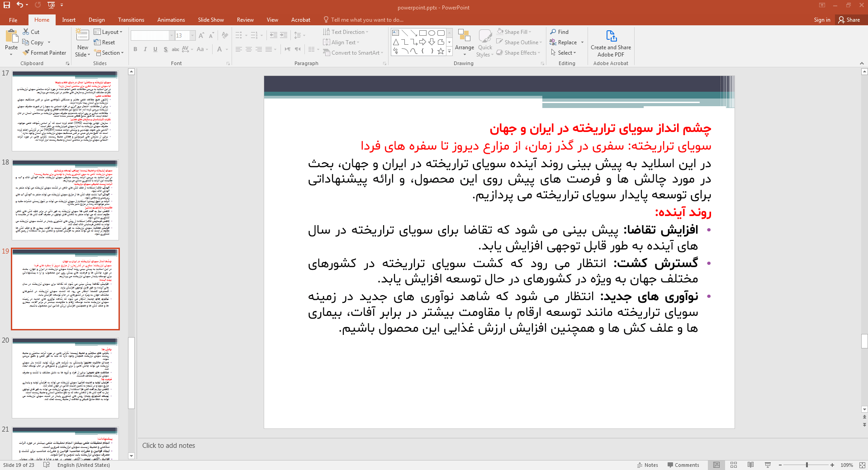Click the zoom out minus button
The height and width of the screenshot is (470, 868).
click(x=780, y=465)
